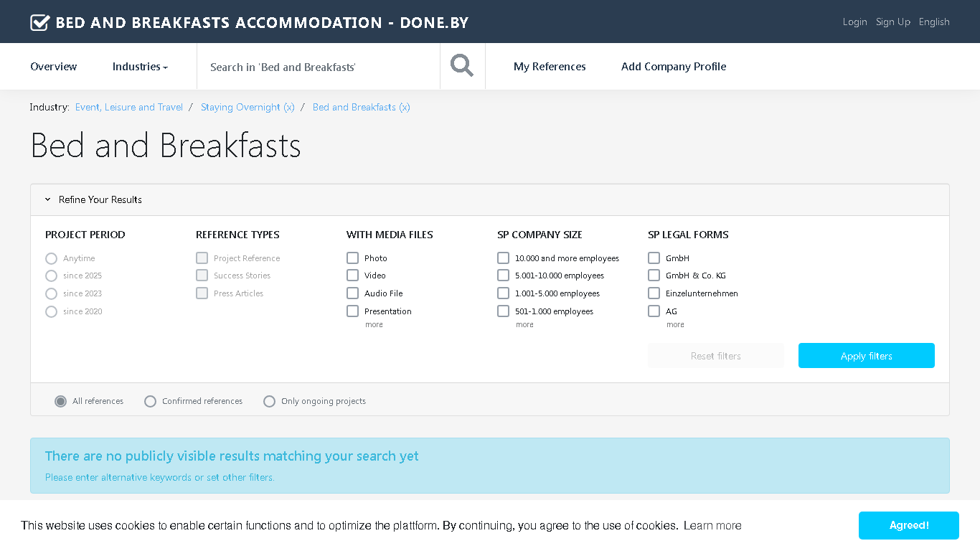
Task: Check the AG legal form
Action: coord(654,311)
